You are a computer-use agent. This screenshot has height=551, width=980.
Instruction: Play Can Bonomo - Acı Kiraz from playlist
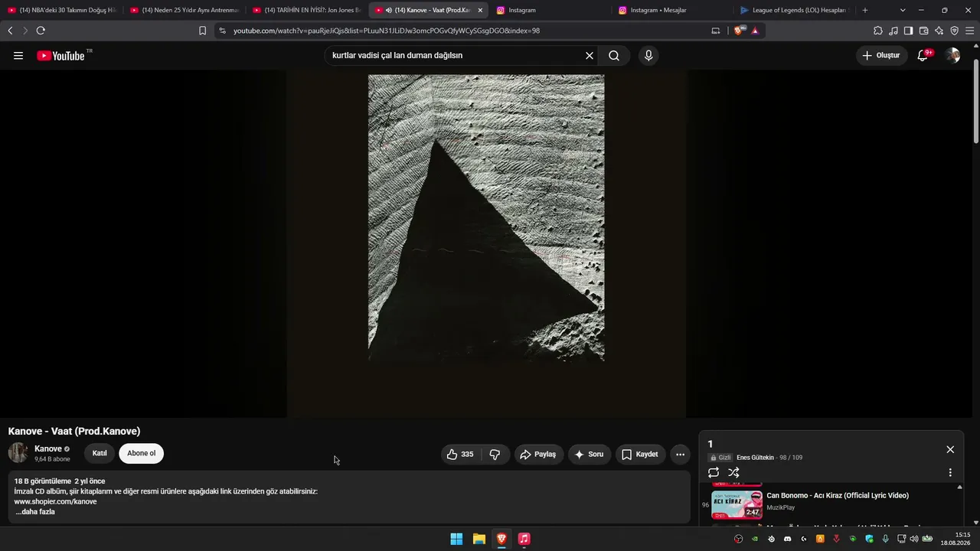[831, 504]
